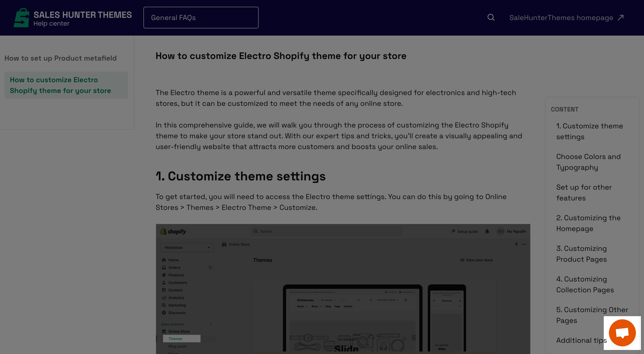The width and height of the screenshot is (644, 354).
Task: Click the Sales Hunter Themes logo icon
Action: coord(21,17)
